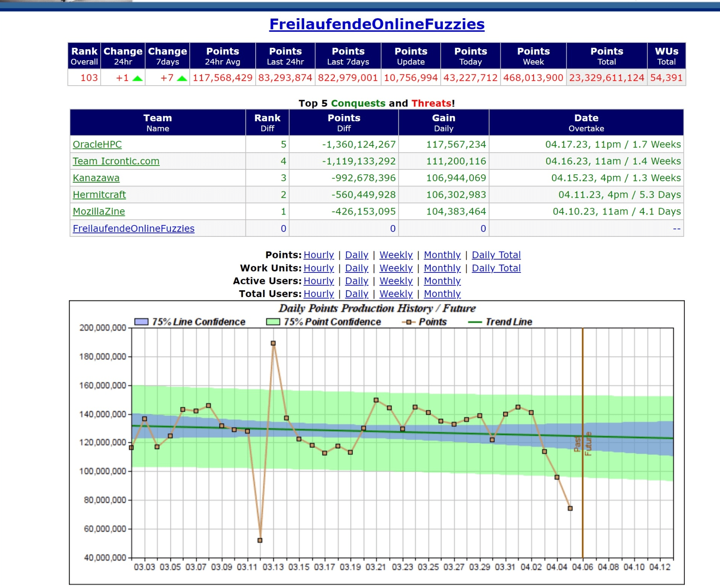The image size is (720, 588).
Task: Show Points Daily chart
Action: tap(357, 255)
